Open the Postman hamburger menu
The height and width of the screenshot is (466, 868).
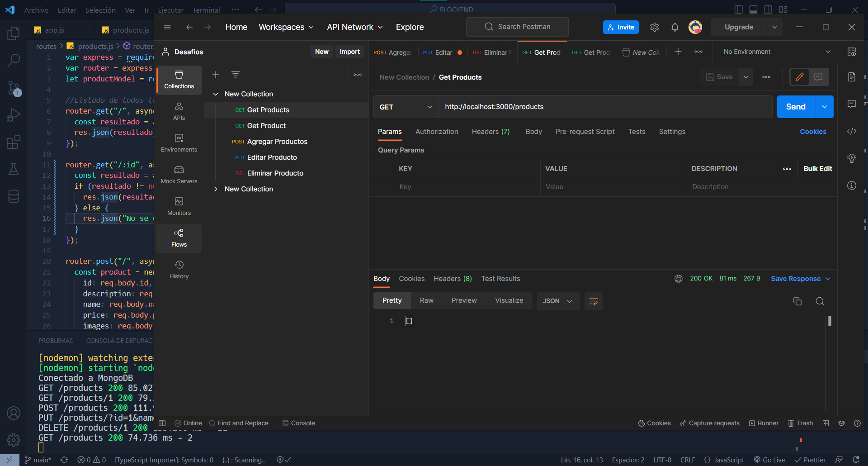tap(167, 27)
